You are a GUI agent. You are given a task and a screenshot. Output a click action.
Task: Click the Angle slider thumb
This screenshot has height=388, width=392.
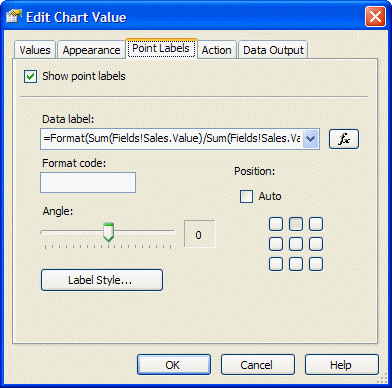(108, 232)
